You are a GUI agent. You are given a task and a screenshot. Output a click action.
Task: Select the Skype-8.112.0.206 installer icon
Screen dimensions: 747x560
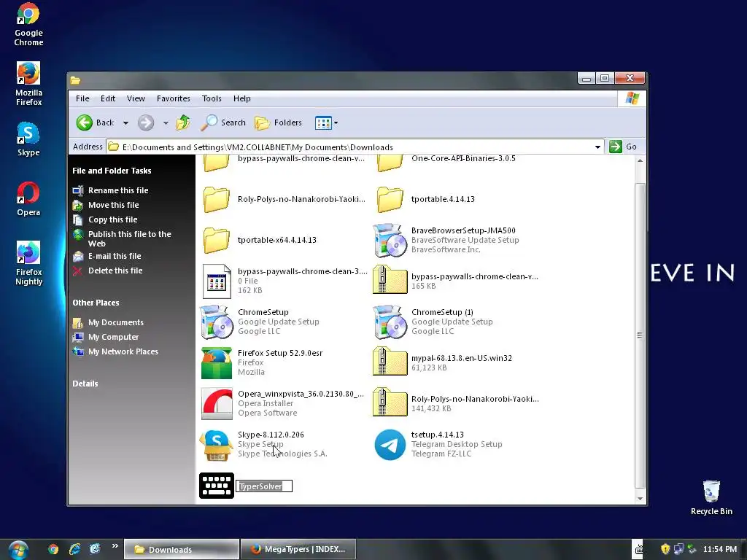[216, 445]
